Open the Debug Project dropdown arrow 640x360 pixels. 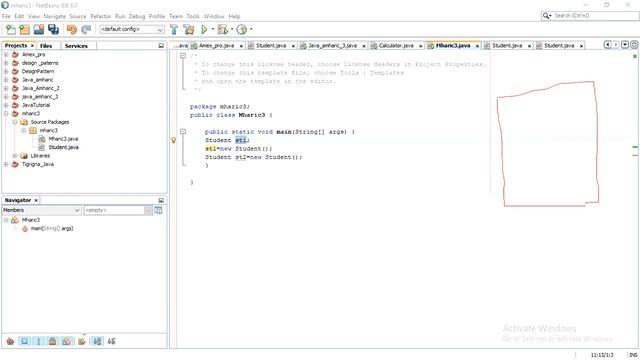pos(232,29)
